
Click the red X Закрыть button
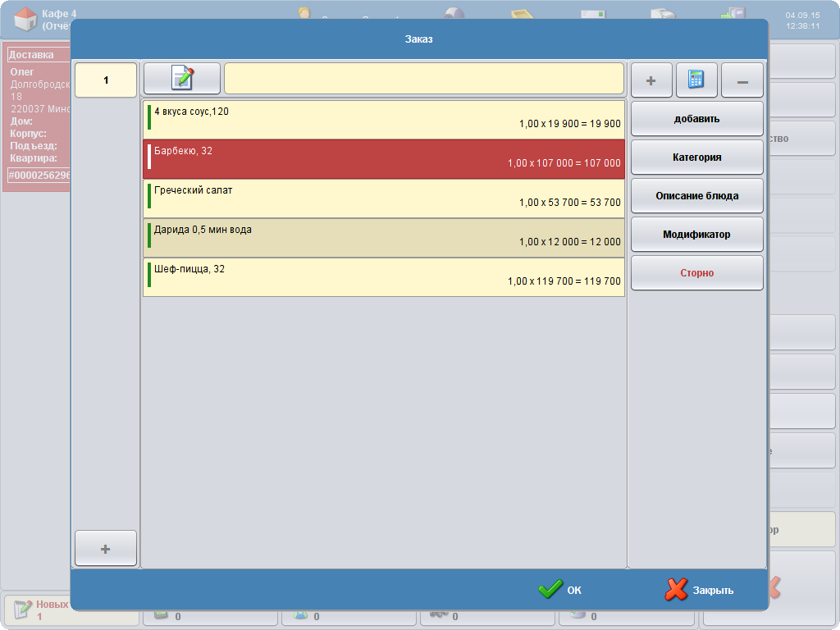point(699,590)
